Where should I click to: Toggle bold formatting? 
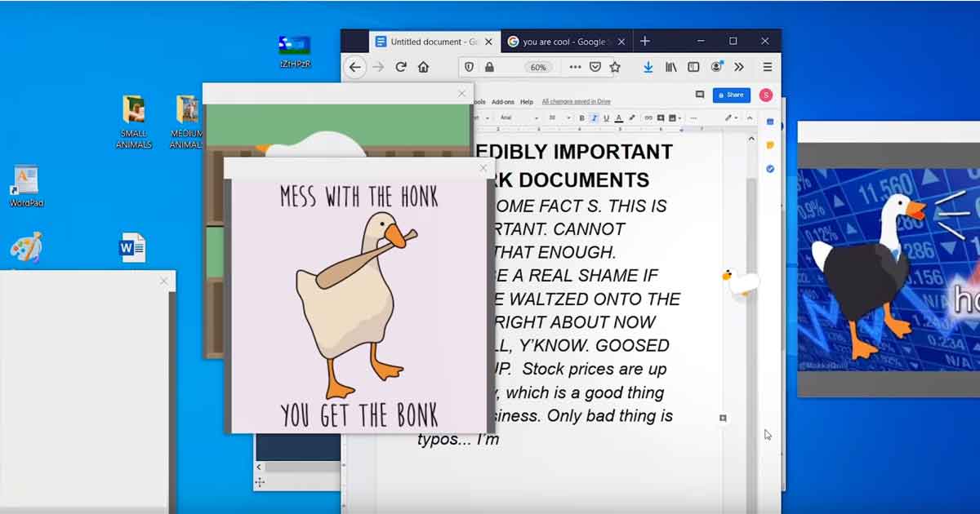pyautogui.click(x=581, y=117)
